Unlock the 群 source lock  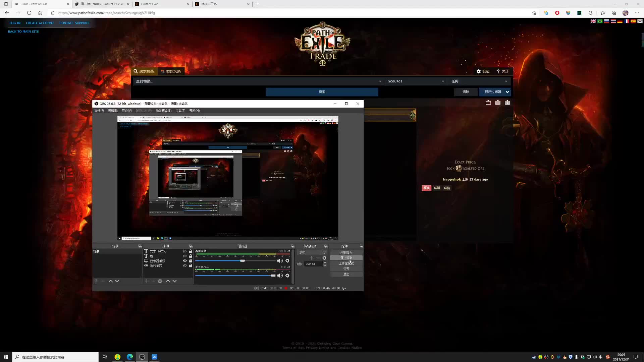coord(191,256)
